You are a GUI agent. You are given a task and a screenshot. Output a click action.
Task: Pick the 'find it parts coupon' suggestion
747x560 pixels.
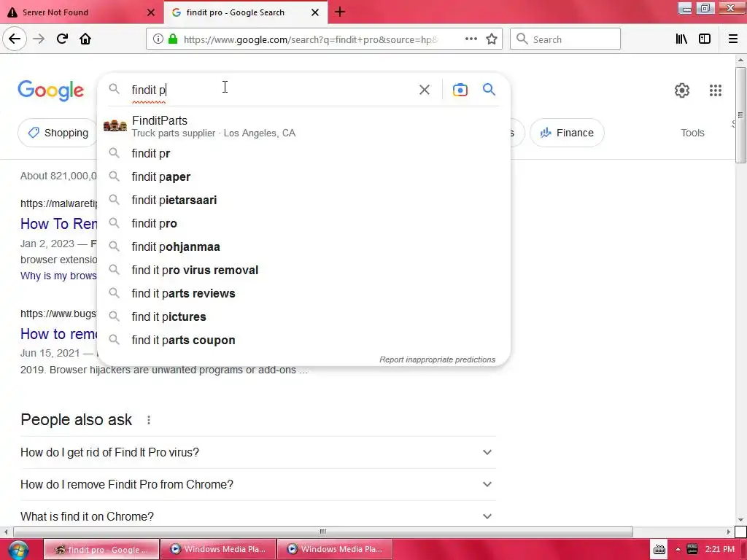click(x=303, y=340)
